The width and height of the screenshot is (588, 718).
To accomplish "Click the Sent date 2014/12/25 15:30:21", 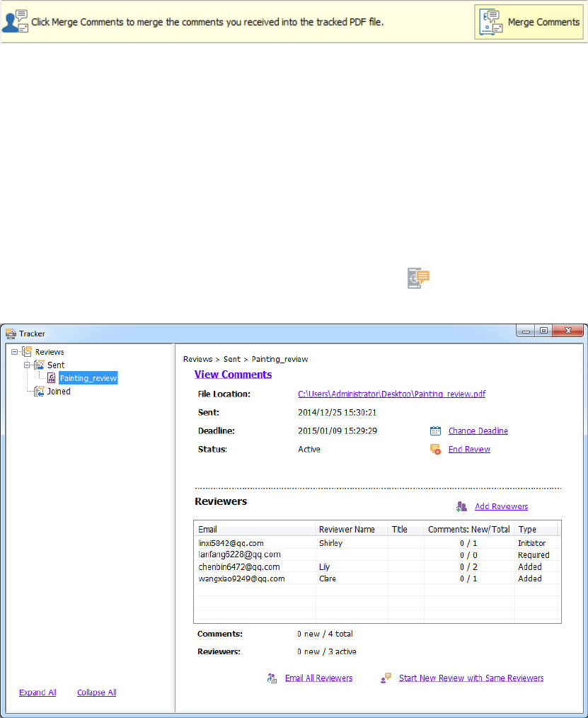I will pyautogui.click(x=338, y=412).
